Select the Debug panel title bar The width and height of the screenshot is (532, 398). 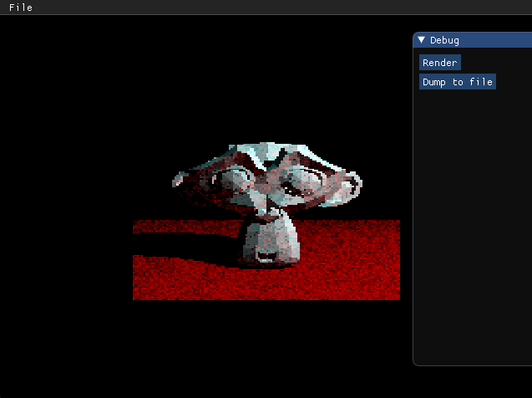473,40
